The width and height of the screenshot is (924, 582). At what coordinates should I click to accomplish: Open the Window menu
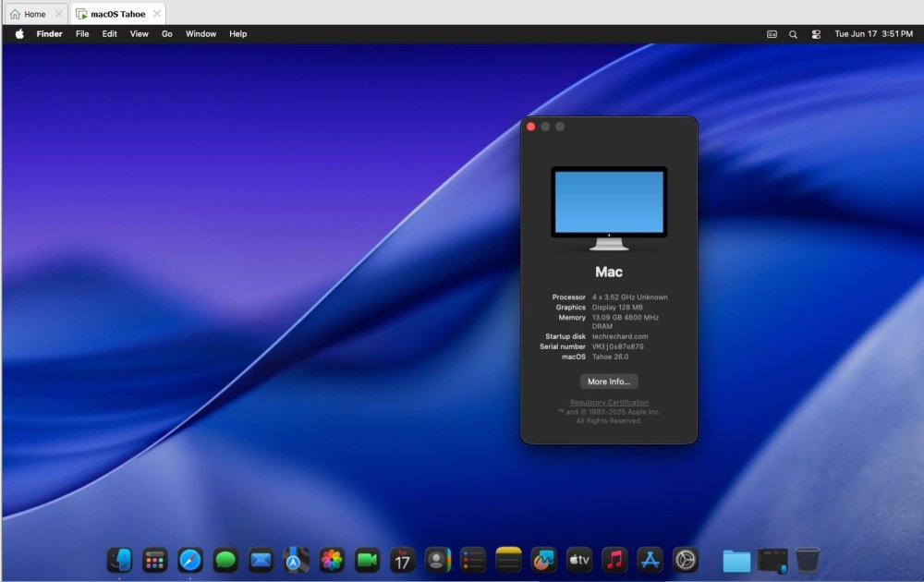(x=201, y=34)
